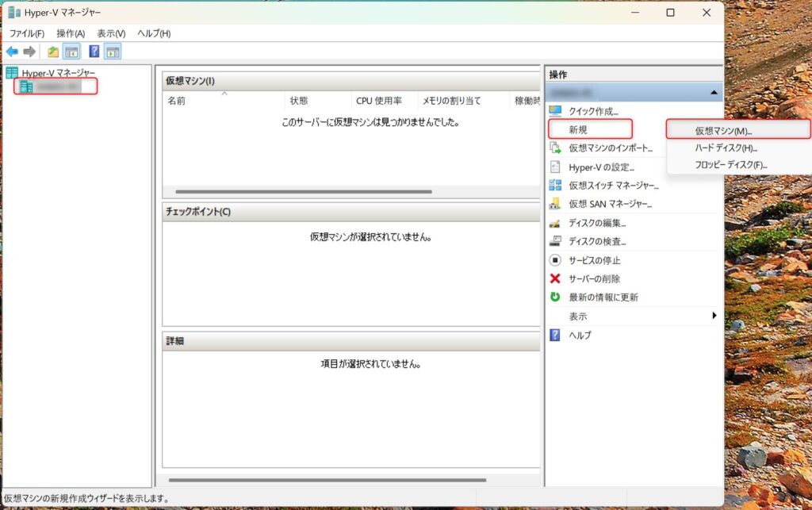812x510 pixels.
Task: Collapse the server actions section arrow
Action: click(x=714, y=93)
